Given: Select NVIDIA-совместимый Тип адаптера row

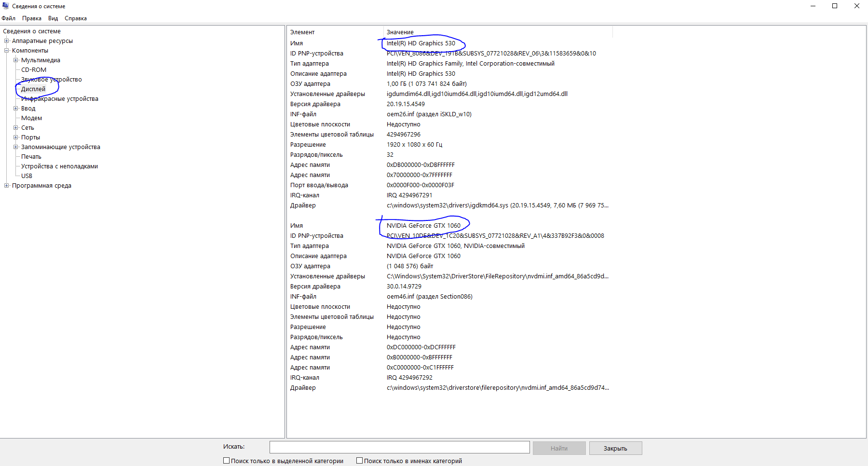Looking at the screenshot, I should [x=448, y=246].
